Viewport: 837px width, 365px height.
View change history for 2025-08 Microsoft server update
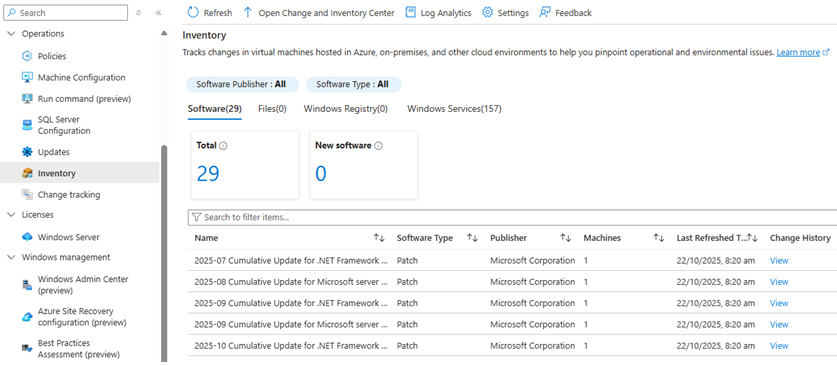(779, 282)
